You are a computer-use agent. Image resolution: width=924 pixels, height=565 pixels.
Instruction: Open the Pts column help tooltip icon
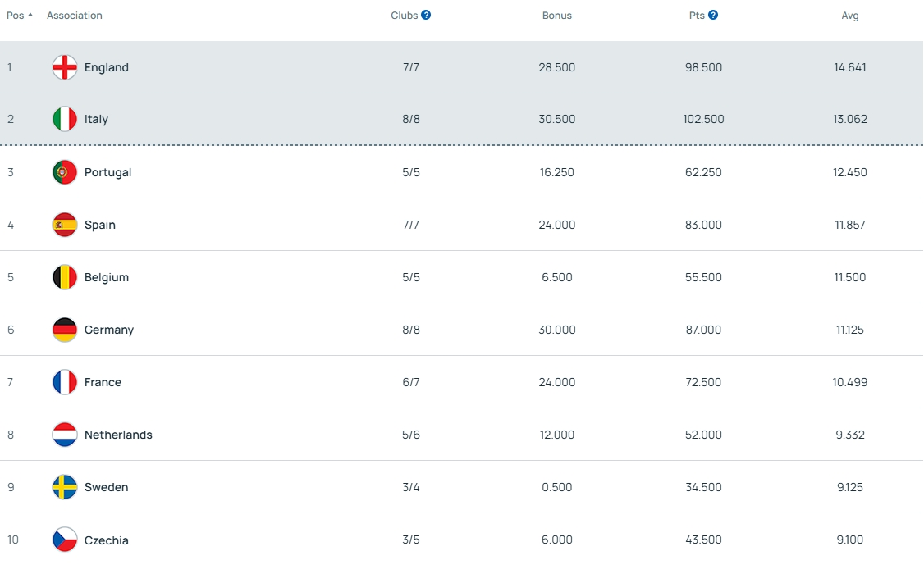[713, 15]
